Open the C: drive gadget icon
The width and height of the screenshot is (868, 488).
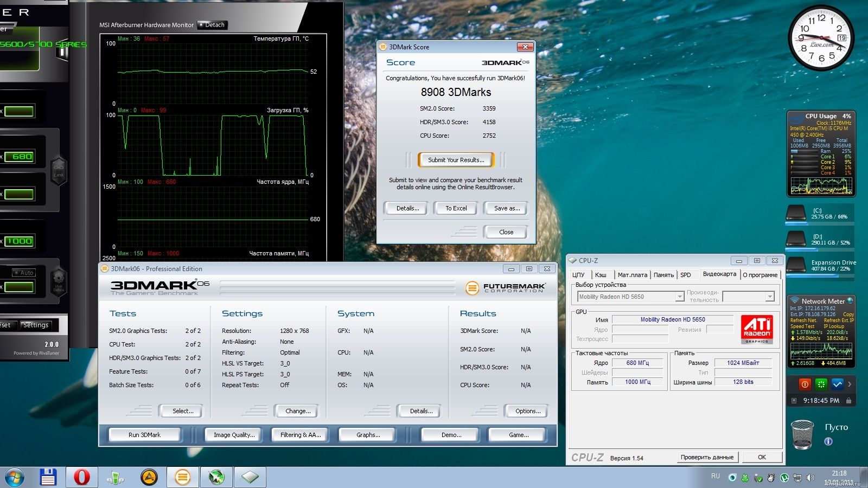click(x=796, y=214)
